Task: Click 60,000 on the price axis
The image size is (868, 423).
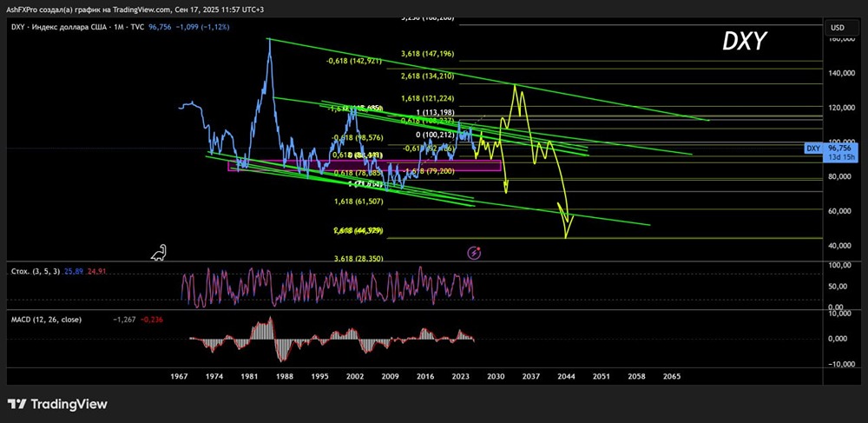Action: tap(839, 211)
